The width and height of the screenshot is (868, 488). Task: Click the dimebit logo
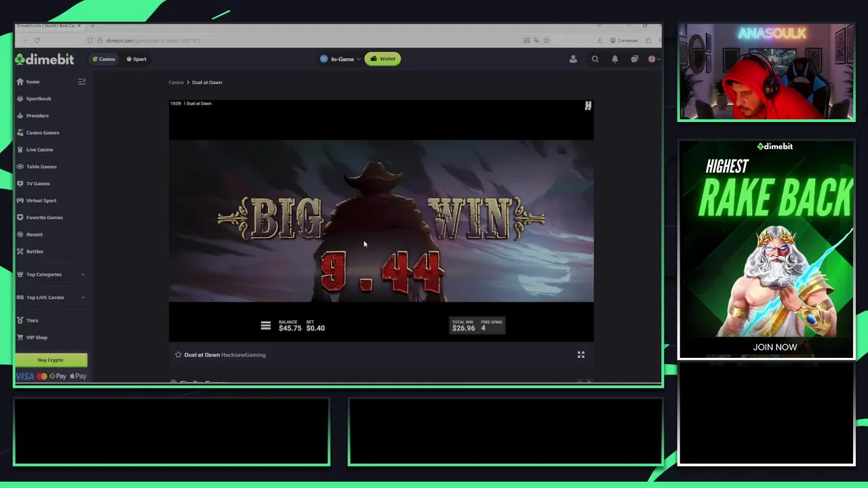45,59
